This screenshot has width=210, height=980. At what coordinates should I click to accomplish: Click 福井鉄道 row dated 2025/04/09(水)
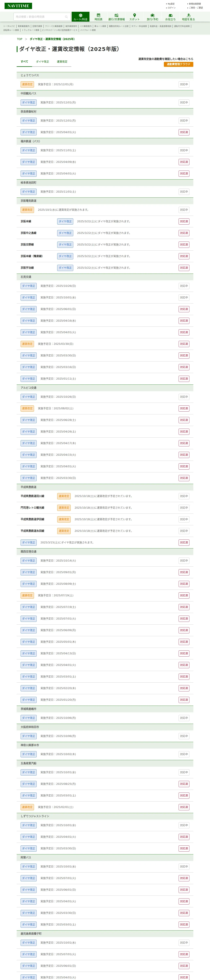point(105,162)
